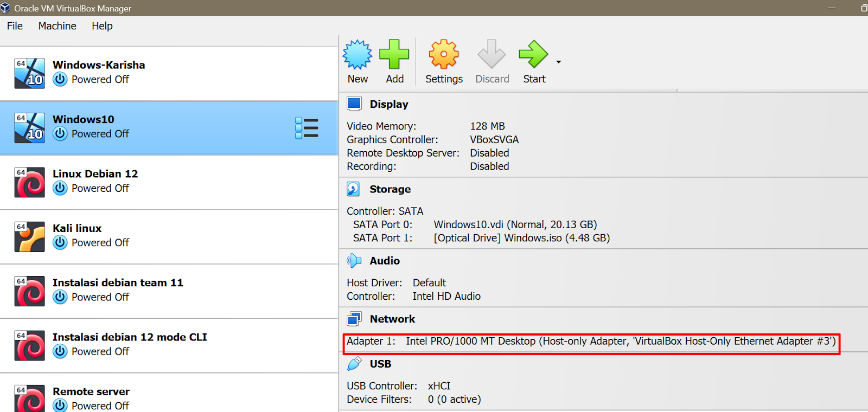
Task: Click the power state icon under Windows10
Action: point(60,133)
